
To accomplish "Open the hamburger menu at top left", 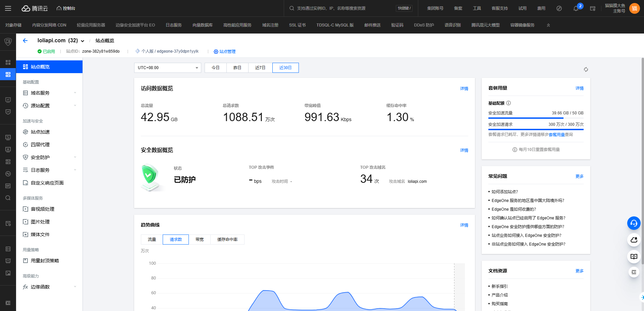I will pyautogui.click(x=8, y=8).
